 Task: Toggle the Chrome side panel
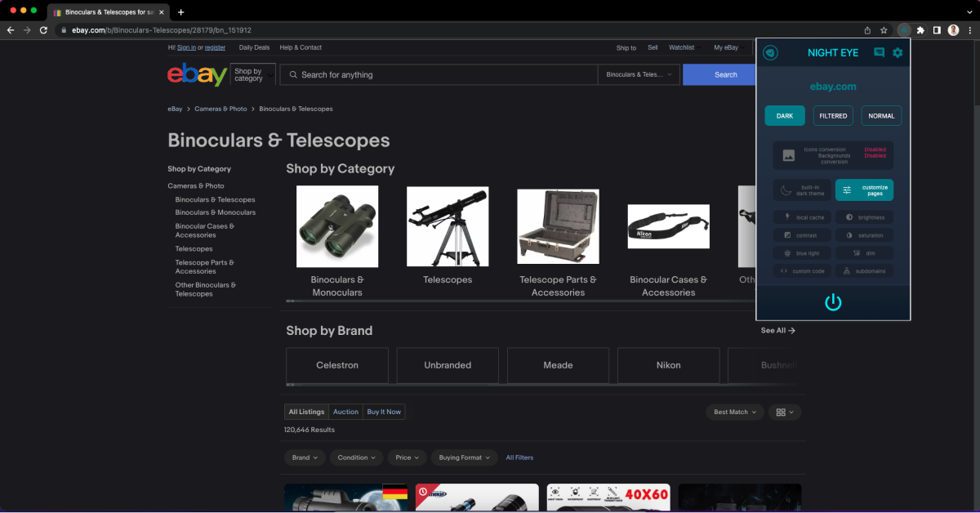pos(937,30)
